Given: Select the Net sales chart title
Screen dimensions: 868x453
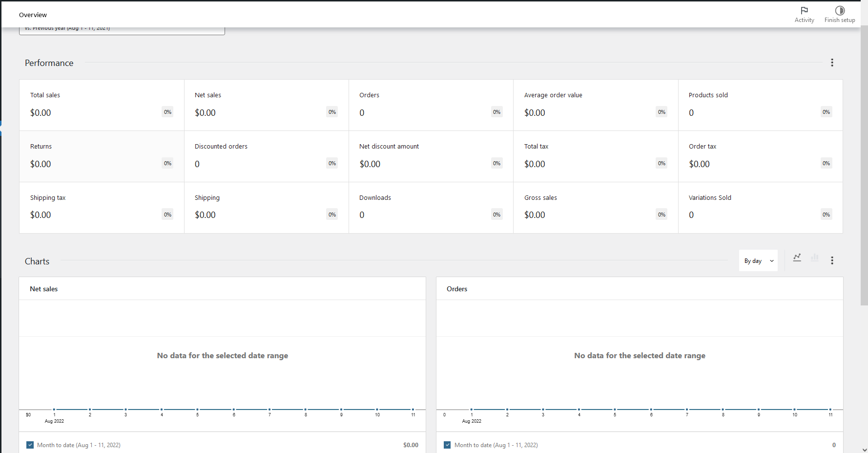Looking at the screenshot, I should point(43,288).
